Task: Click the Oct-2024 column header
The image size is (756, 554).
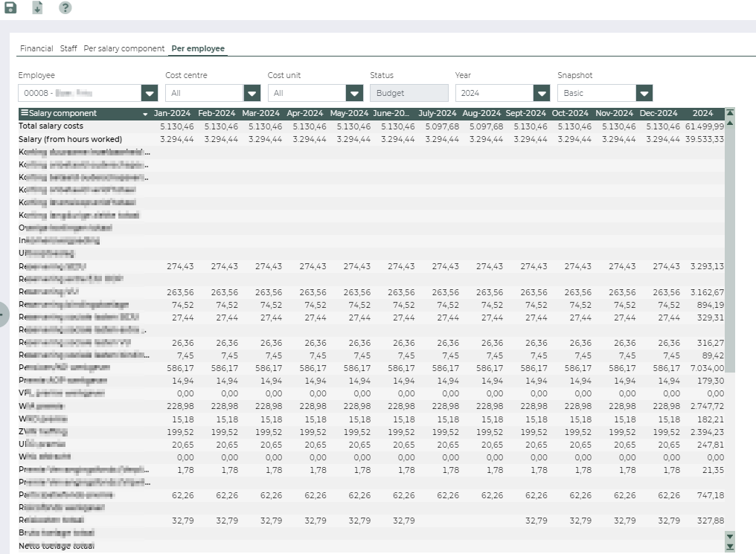Action: [x=570, y=113]
